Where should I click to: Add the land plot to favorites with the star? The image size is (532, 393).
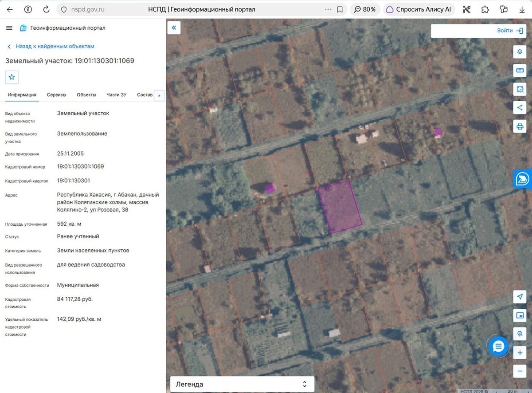[x=12, y=77]
